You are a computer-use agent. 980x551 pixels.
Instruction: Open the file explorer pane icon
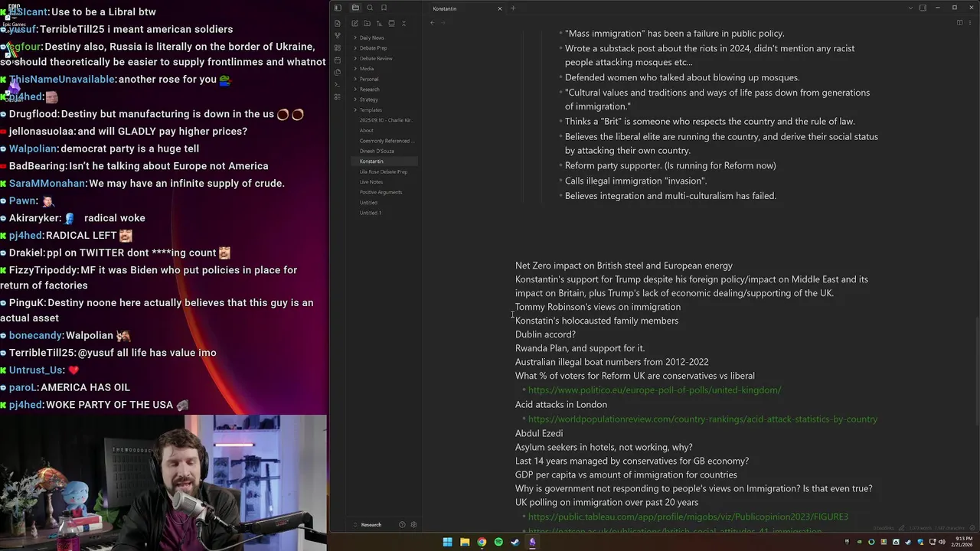coord(355,8)
